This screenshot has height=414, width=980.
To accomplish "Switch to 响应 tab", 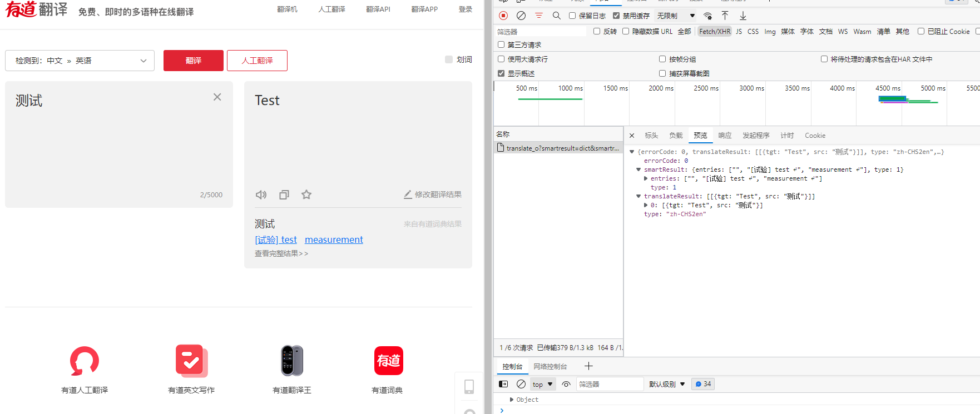I will pyautogui.click(x=725, y=136).
